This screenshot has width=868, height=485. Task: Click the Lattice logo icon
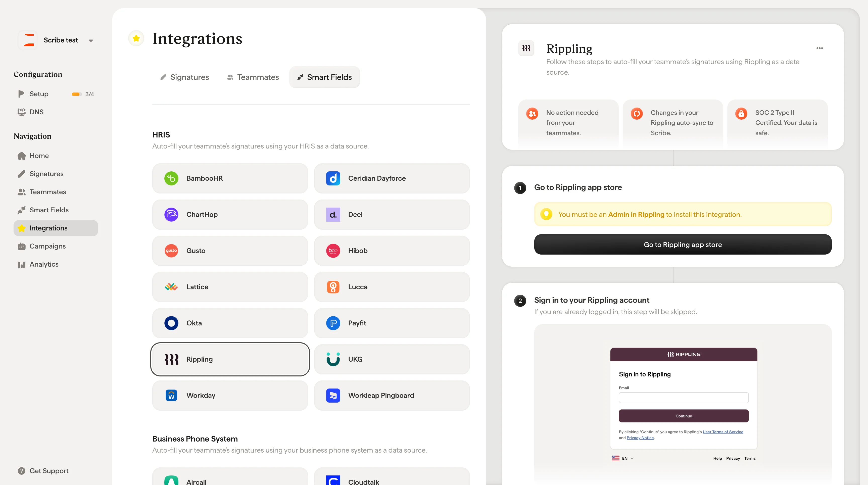coord(171,287)
